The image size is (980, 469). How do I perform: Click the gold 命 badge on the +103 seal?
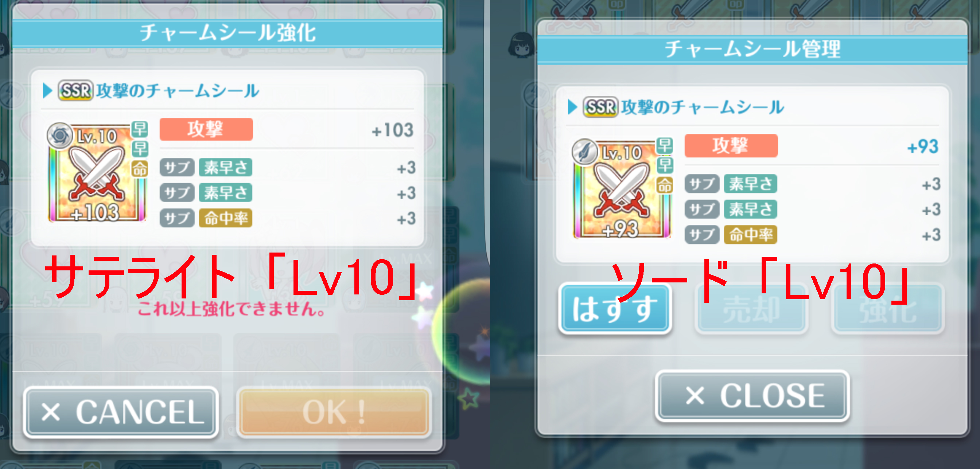click(140, 168)
